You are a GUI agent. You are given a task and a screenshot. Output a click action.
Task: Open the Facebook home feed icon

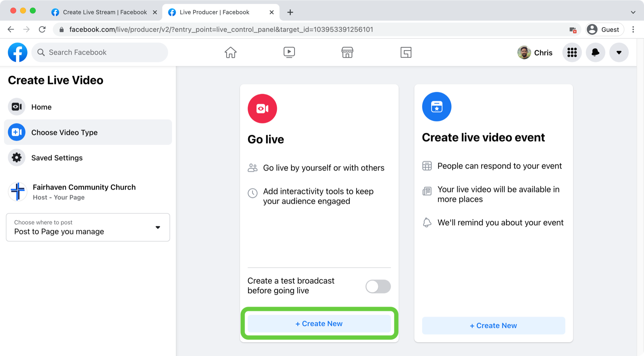point(230,52)
